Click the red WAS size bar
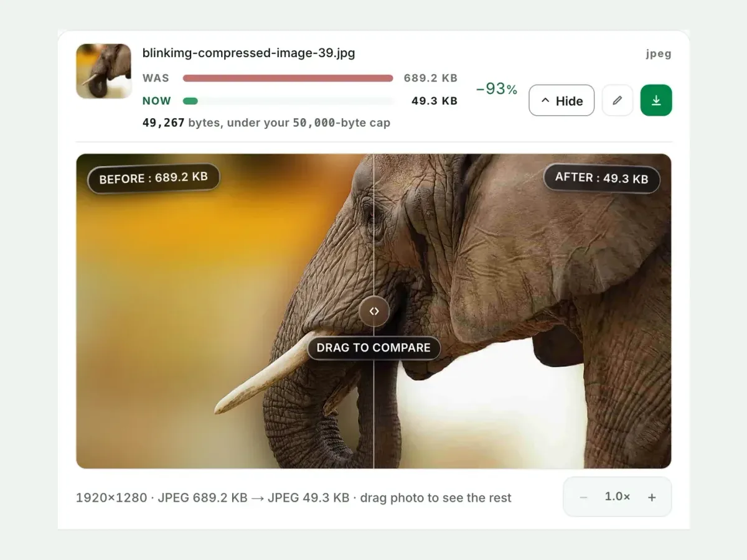747x560 pixels. click(x=288, y=78)
